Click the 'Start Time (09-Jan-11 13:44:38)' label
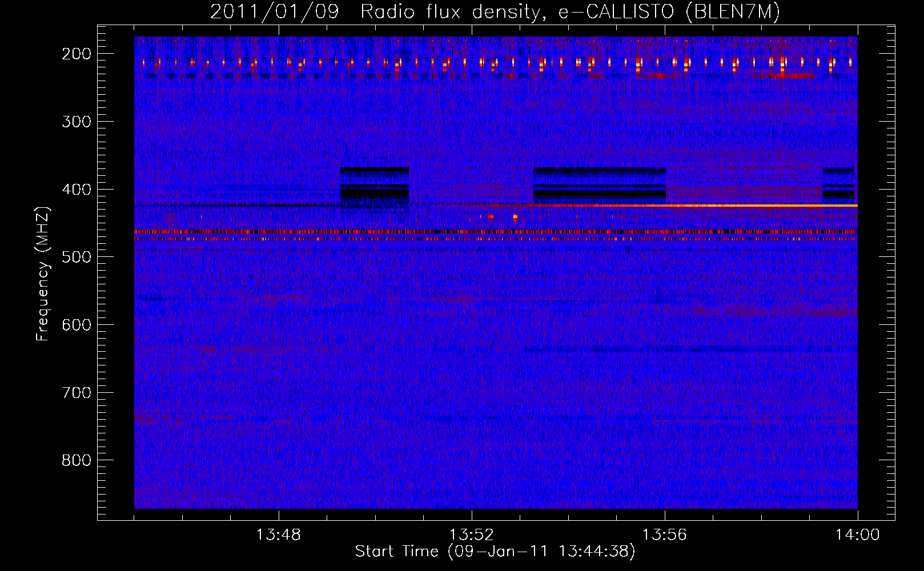 (x=495, y=552)
